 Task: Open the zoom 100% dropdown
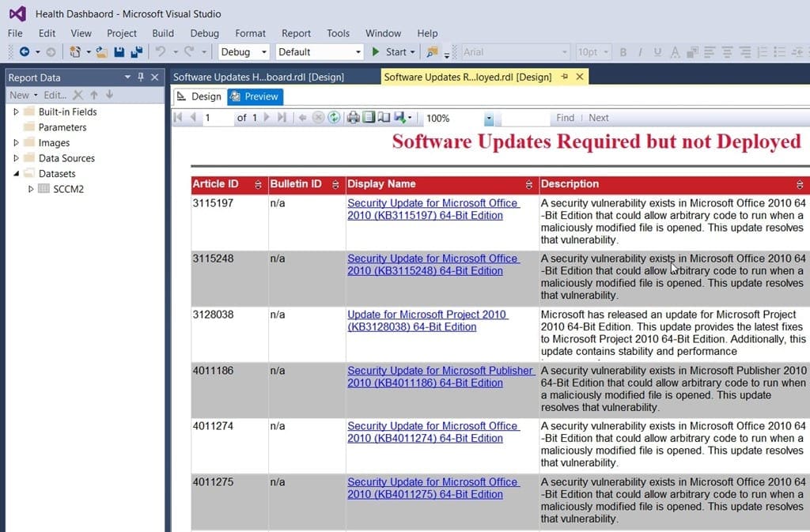click(x=489, y=118)
